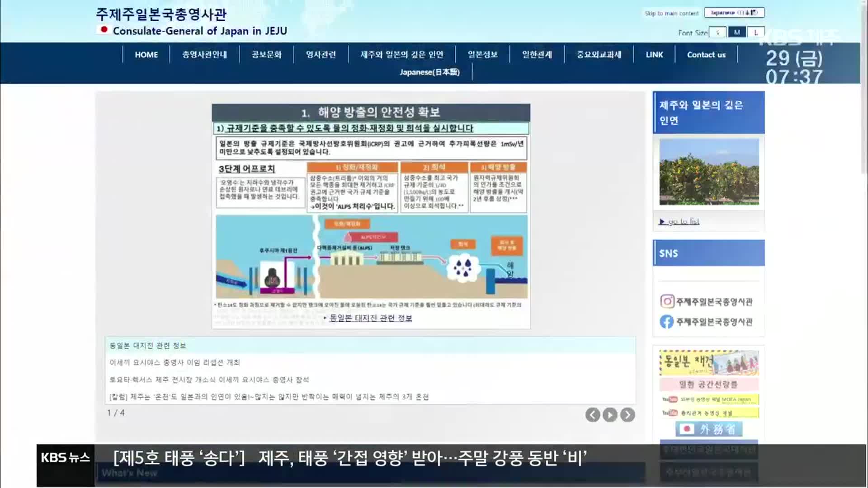868x488 pixels.
Task: Open the orange grove thumbnail image
Action: coord(709,172)
